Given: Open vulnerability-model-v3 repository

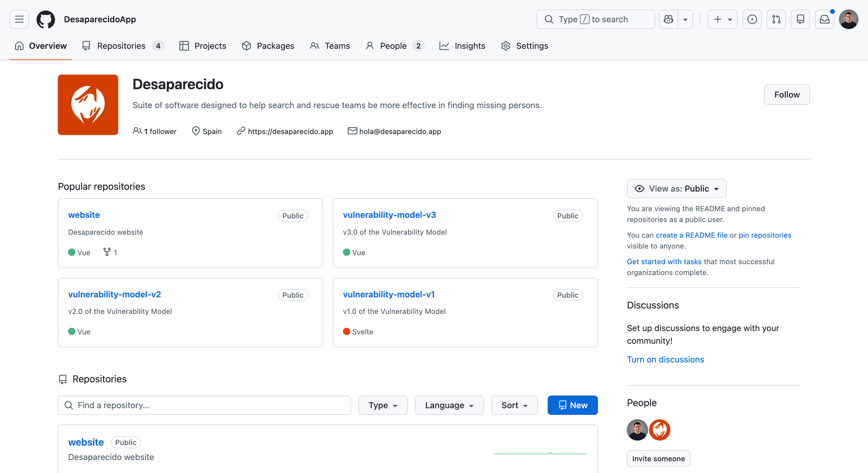Looking at the screenshot, I should pyautogui.click(x=389, y=215).
